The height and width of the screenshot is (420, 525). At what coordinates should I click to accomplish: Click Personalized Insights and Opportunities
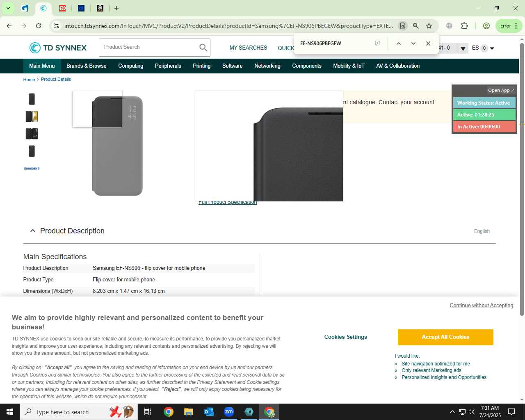point(444,377)
